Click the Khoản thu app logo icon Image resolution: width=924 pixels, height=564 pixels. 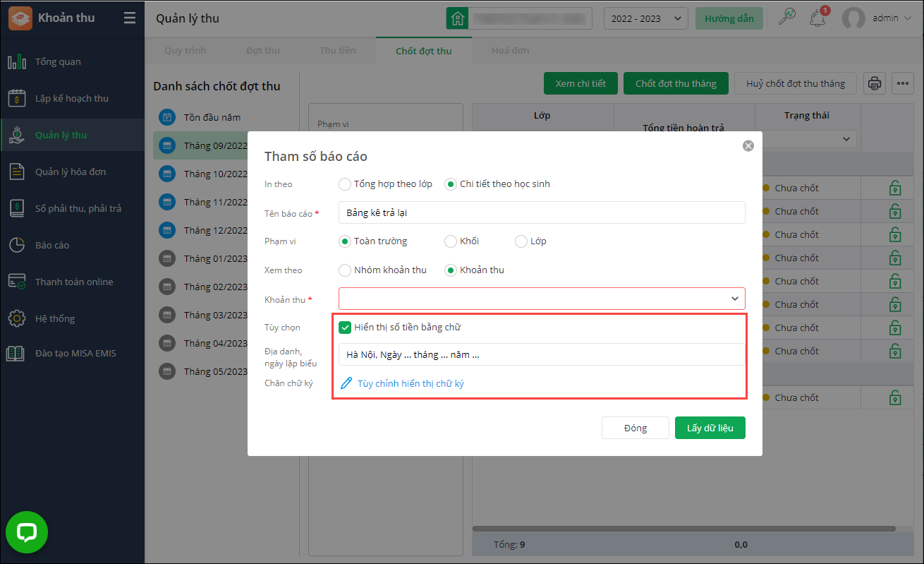coord(20,18)
